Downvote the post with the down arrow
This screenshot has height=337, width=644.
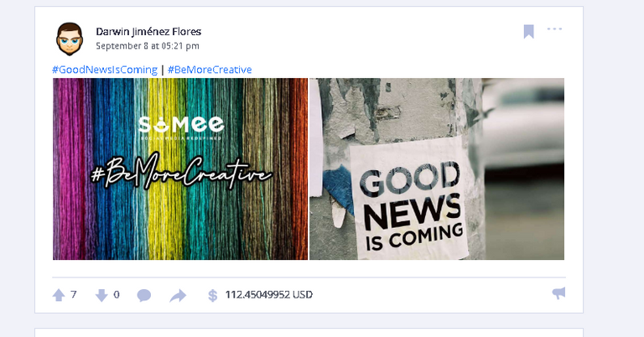[x=101, y=295]
